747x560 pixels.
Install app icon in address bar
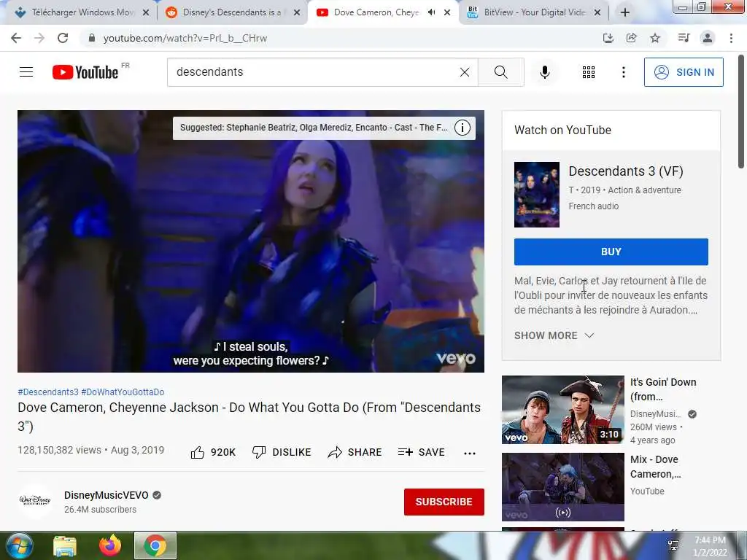[608, 38]
